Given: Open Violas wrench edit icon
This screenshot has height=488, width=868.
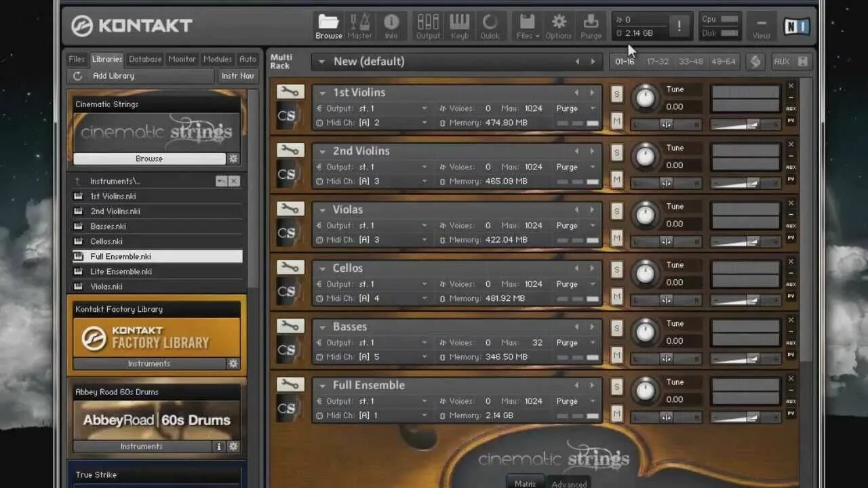Looking at the screenshot, I should [x=290, y=208].
